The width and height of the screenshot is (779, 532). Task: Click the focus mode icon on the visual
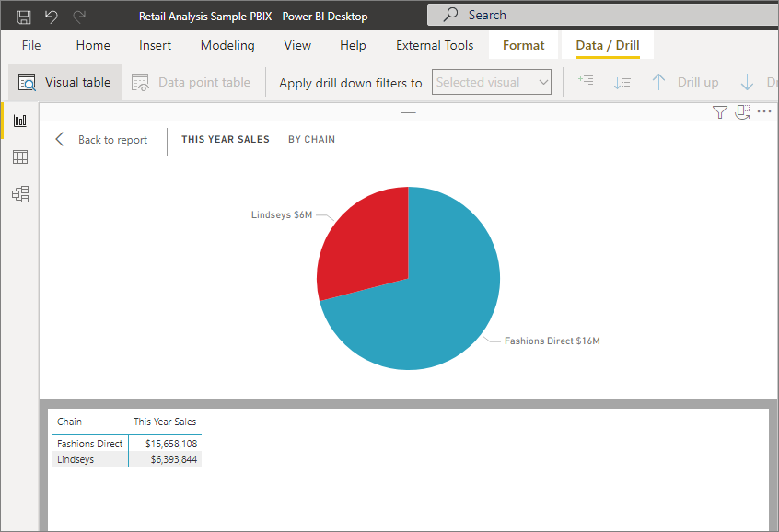(742, 110)
